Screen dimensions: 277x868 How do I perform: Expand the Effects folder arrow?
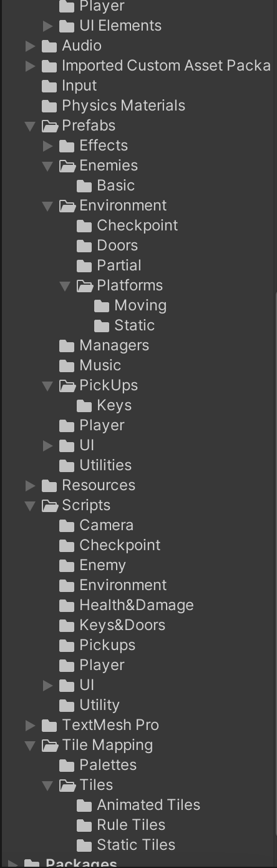pos(48,146)
